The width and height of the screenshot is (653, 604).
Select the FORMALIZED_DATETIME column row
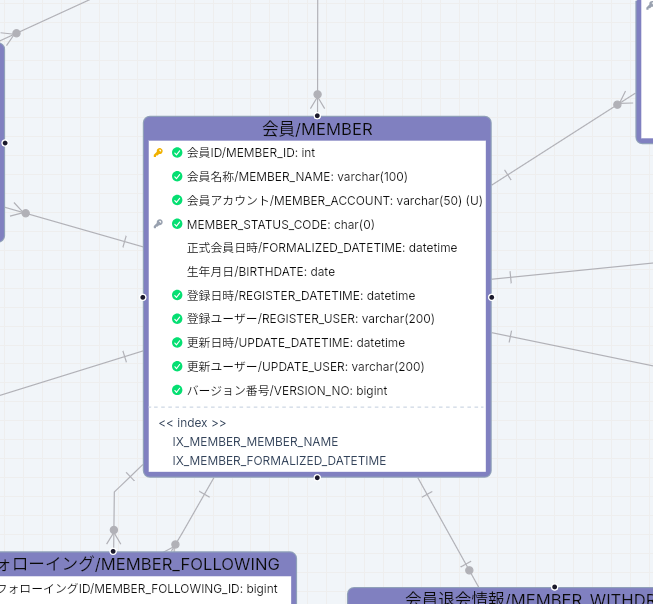317,248
